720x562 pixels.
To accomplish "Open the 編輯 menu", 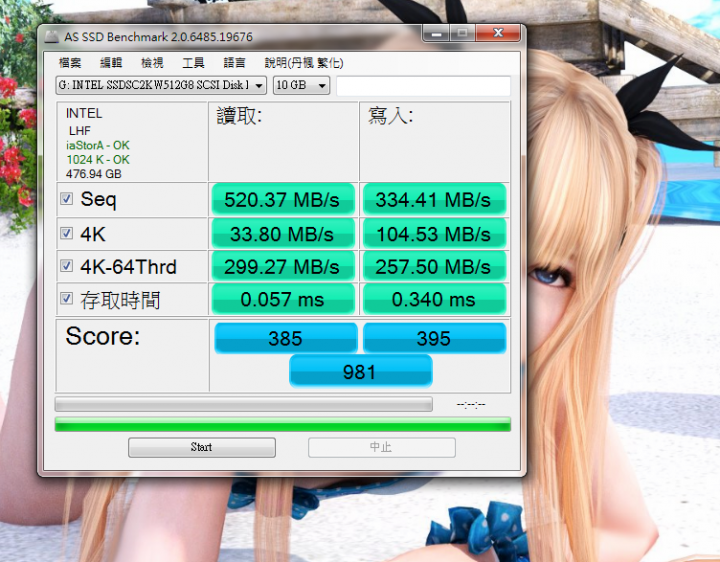I will (x=111, y=62).
